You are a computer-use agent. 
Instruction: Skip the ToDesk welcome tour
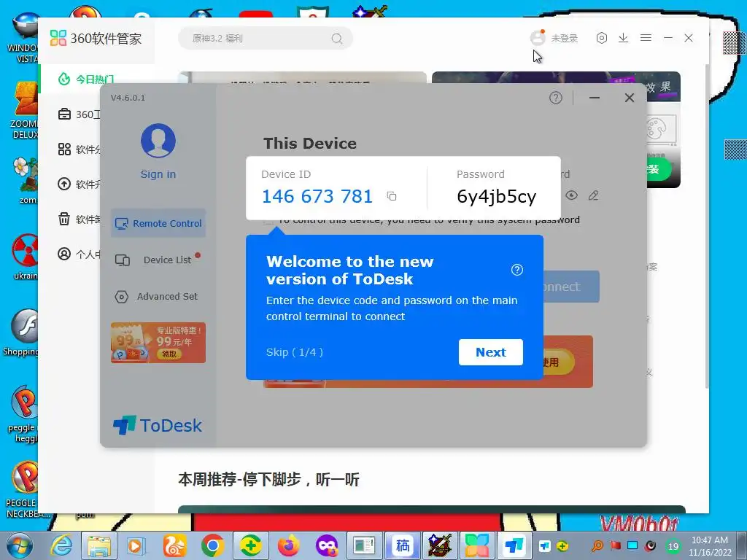point(295,352)
